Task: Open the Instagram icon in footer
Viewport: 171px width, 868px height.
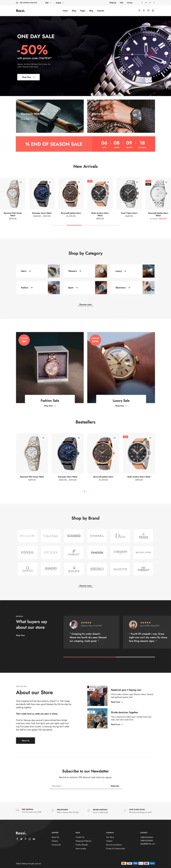Action: 30,839
